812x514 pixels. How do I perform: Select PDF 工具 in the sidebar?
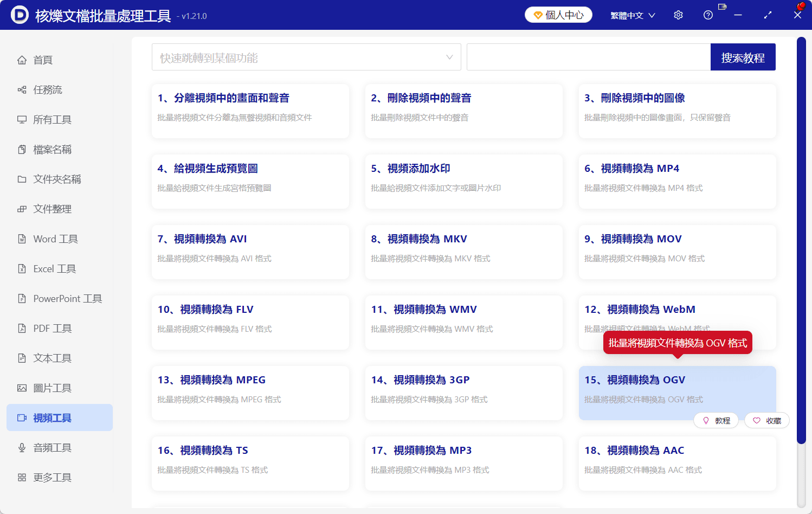(60, 329)
